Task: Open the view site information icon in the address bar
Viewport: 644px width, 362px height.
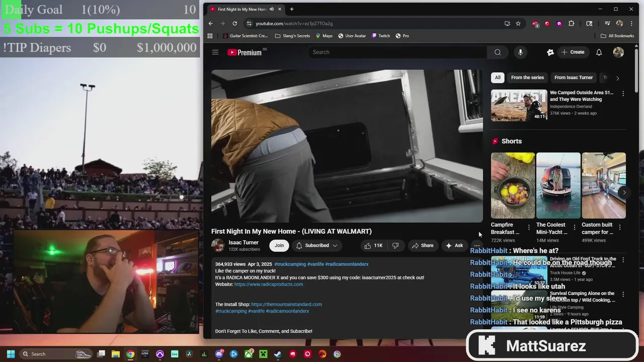Action: [x=249, y=23]
